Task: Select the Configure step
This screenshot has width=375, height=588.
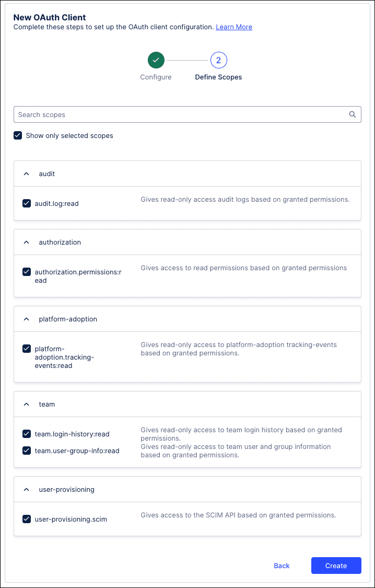Action: coord(156,77)
